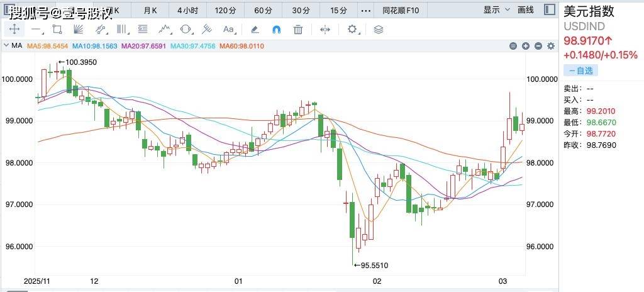Click the MA indicator gear settings icon
This screenshot has height=292, width=644.
pos(551,46)
